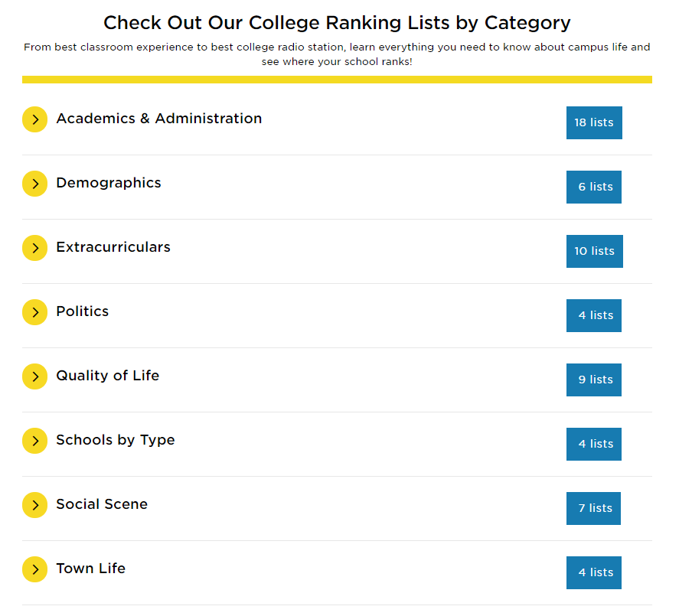
Task: Click the yellow arrow beside Social Scene
Action: (x=34, y=505)
